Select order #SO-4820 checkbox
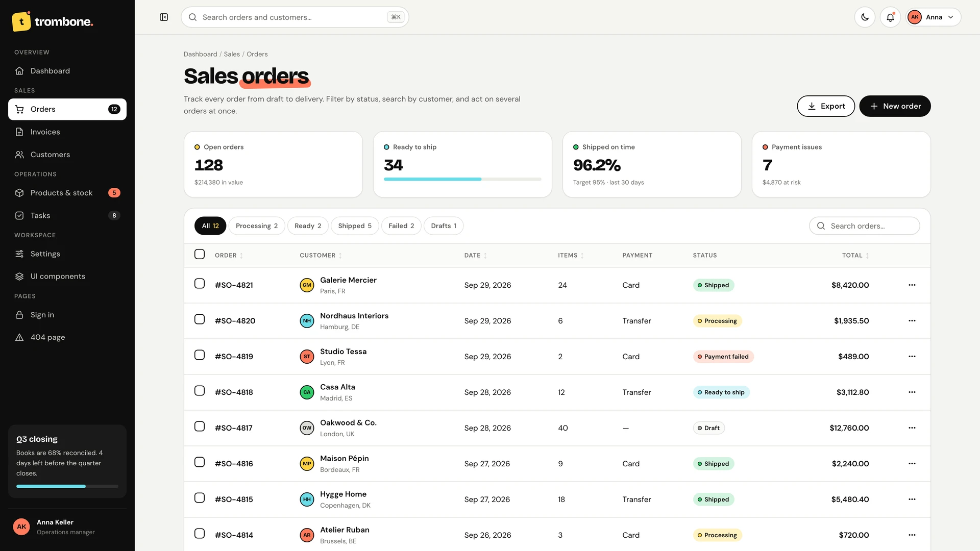980x551 pixels. (x=200, y=319)
